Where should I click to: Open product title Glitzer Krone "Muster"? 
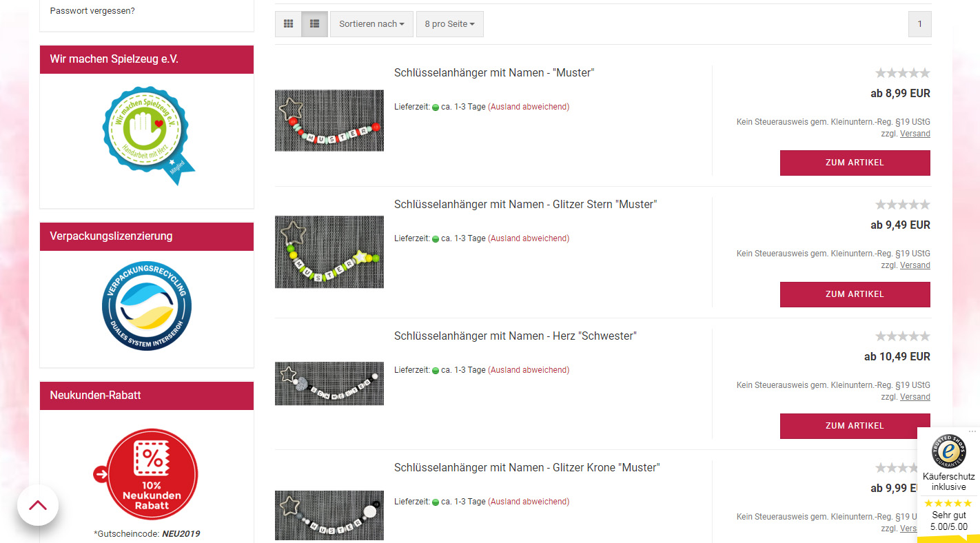click(x=527, y=467)
